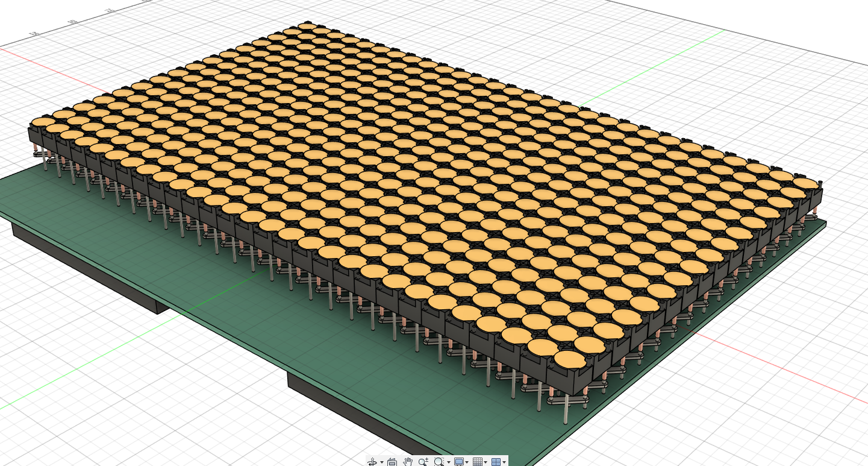This screenshot has height=466, width=868.
Task: Click the Zoom Window magnifier icon
Action: coord(439,462)
